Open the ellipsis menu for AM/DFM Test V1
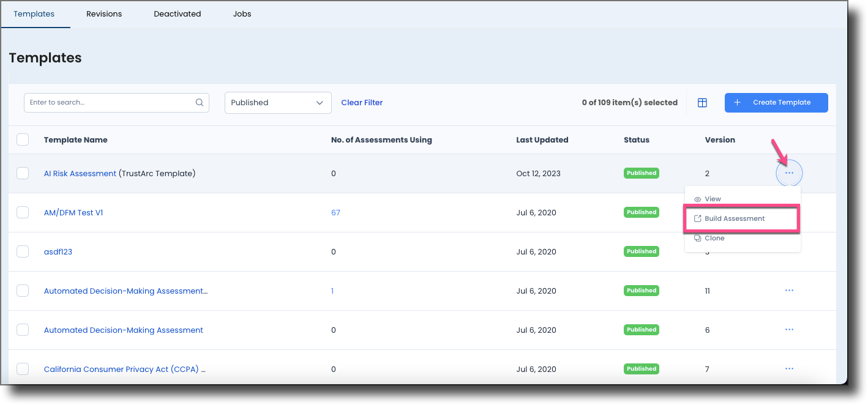 point(789,212)
